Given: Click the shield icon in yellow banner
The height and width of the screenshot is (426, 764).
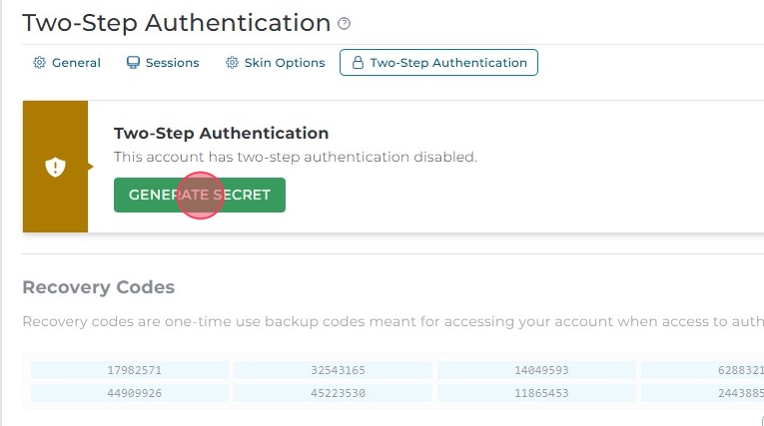Looking at the screenshot, I should (x=55, y=167).
